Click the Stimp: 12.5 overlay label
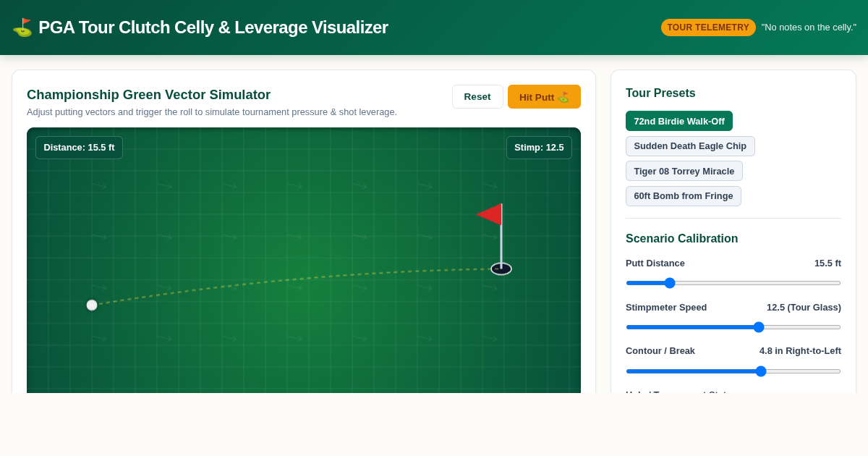The width and height of the screenshot is (868, 456). click(539, 148)
